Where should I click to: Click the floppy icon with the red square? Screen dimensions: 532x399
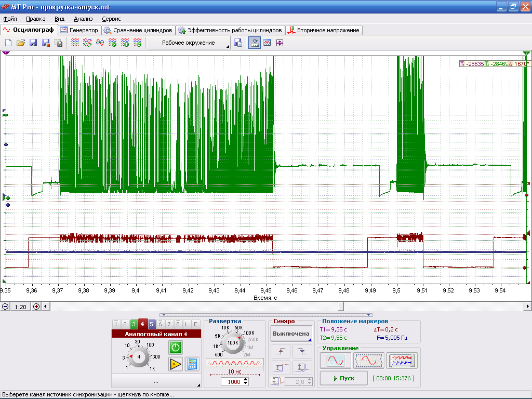(x=46, y=43)
